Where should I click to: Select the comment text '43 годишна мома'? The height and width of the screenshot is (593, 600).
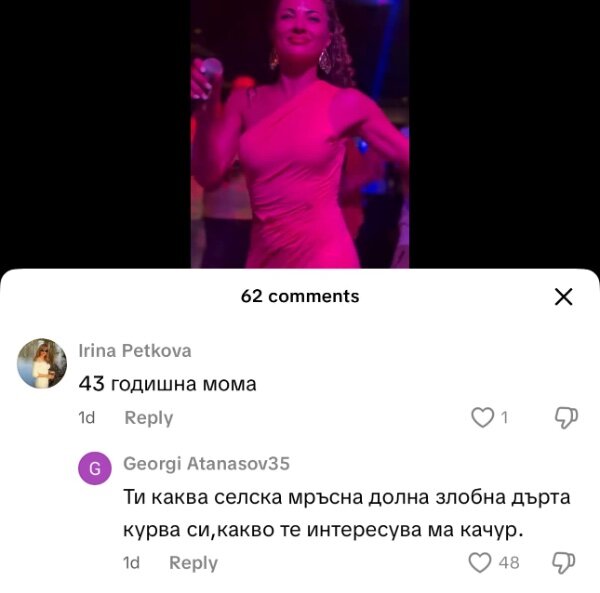(168, 384)
